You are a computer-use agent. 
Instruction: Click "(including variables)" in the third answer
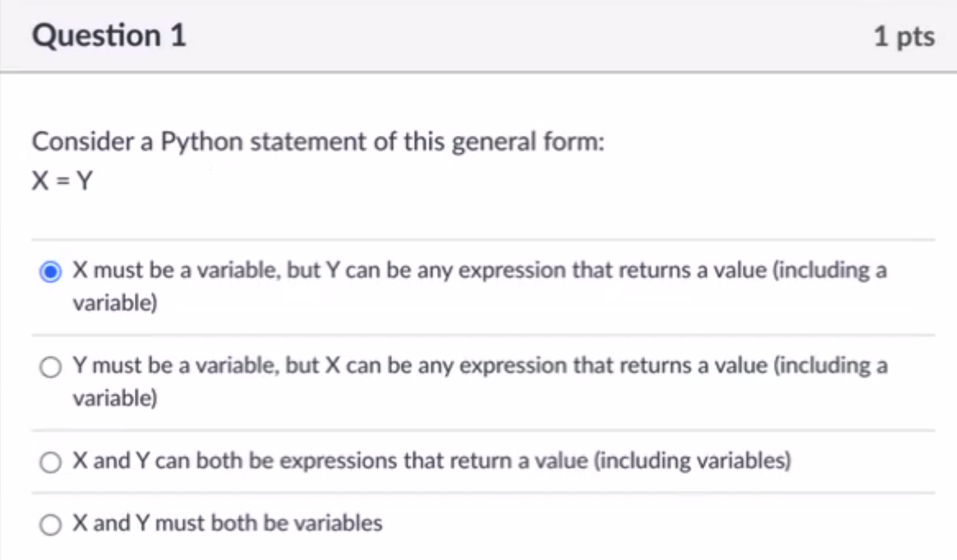(x=692, y=460)
